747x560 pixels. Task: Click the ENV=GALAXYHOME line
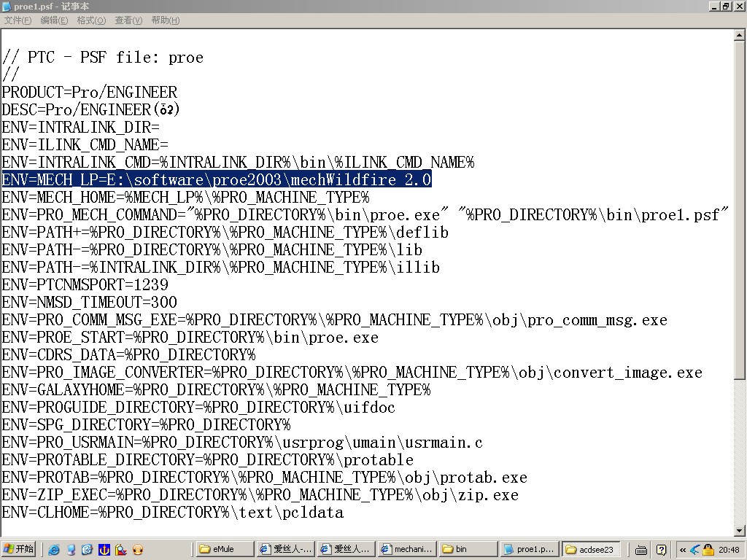[x=216, y=389]
